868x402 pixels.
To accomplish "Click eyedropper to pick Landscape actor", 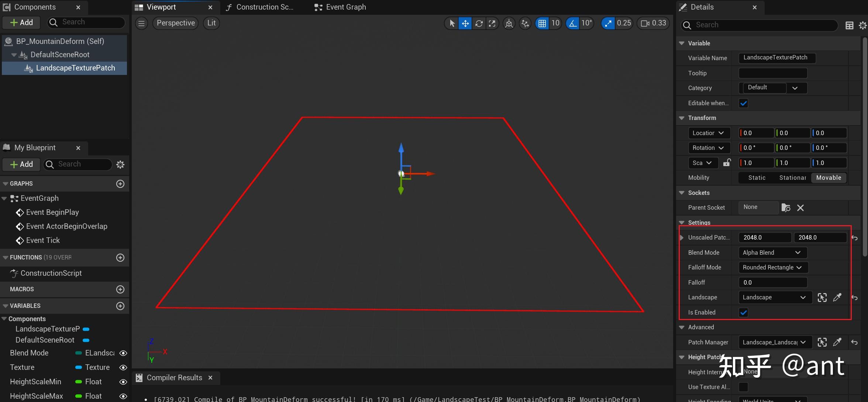I will point(837,298).
